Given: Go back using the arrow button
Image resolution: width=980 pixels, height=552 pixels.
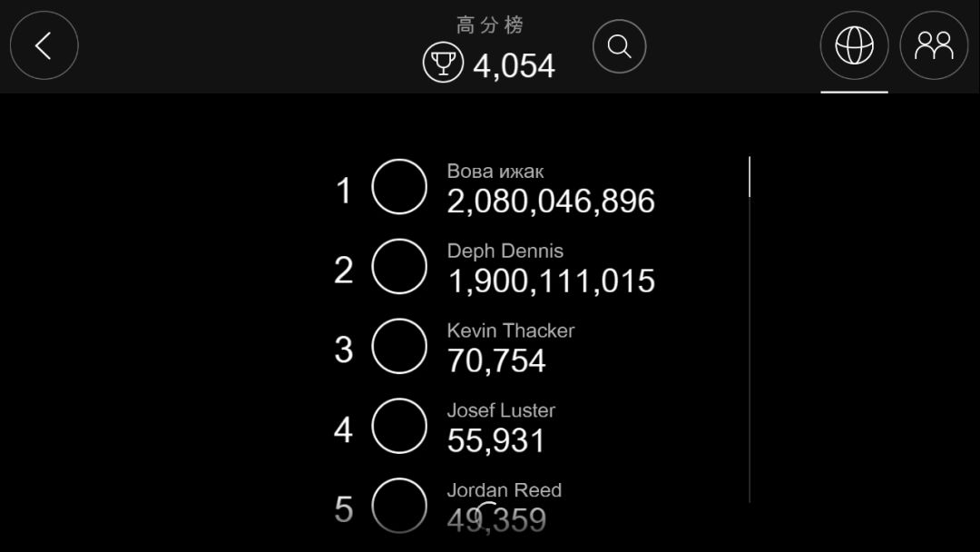Looking at the screenshot, I should (44, 45).
